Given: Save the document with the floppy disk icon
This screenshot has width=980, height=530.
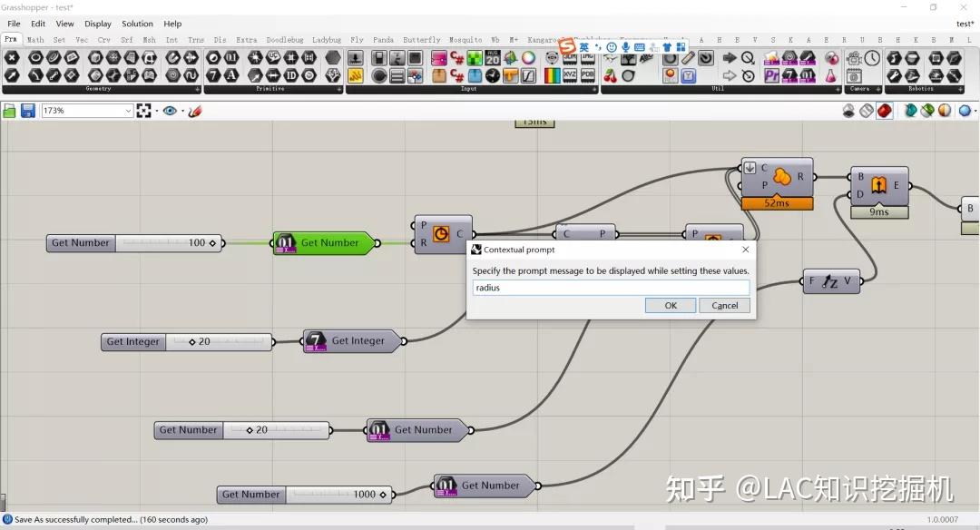Looking at the screenshot, I should point(27,112).
